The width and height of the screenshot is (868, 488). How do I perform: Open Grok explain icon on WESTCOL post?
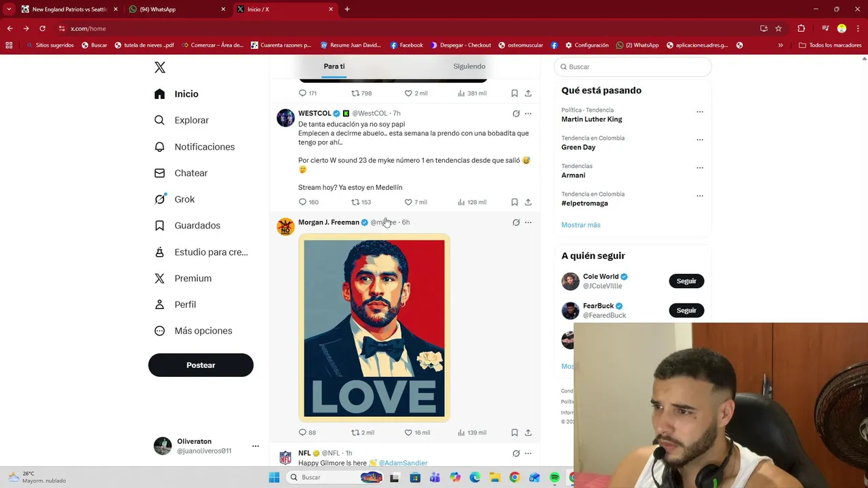(x=516, y=113)
